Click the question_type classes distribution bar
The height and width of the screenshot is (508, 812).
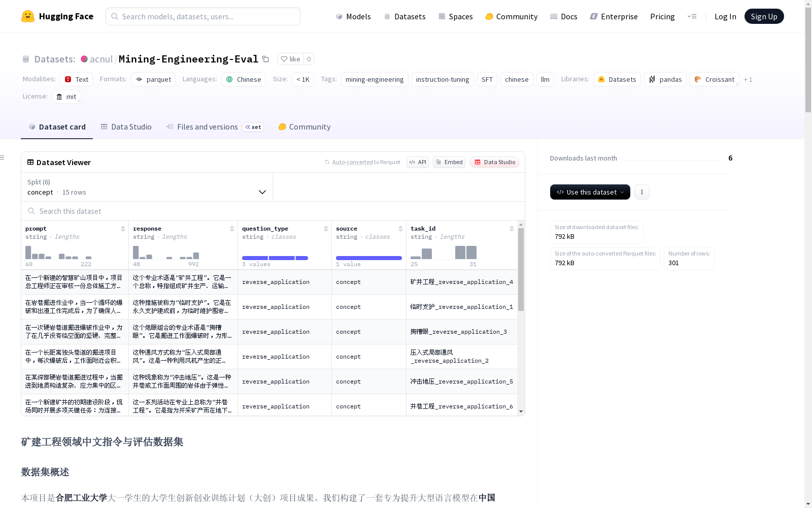[275, 258]
